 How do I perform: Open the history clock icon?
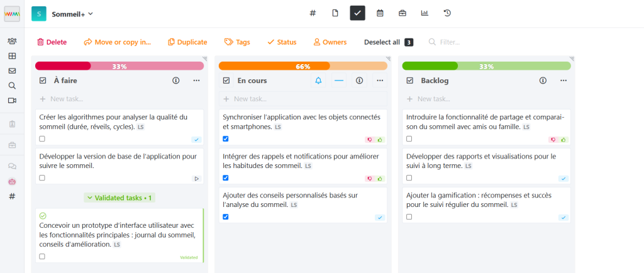point(447,13)
